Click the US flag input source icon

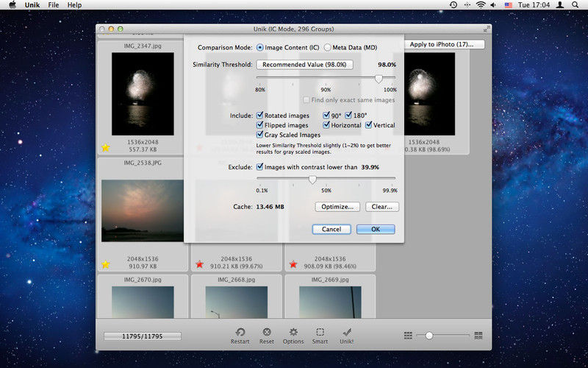point(508,5)
